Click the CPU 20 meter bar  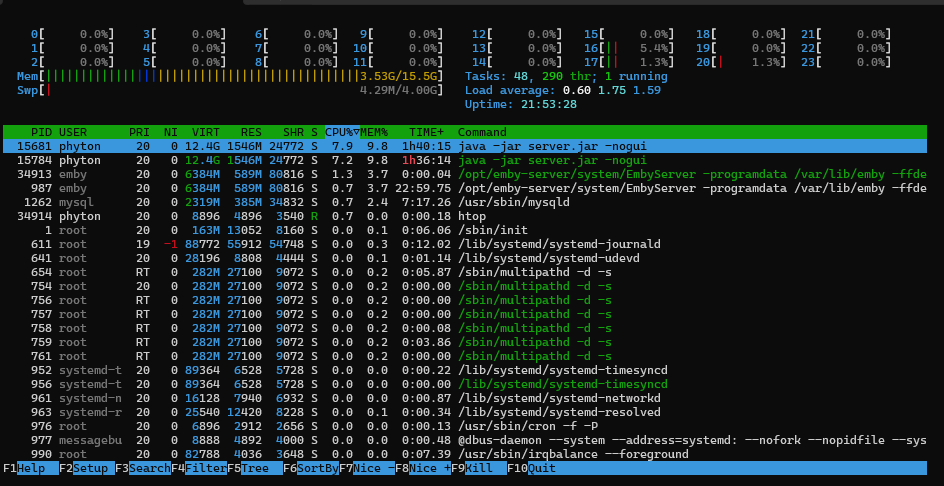[x=741, y=62]
